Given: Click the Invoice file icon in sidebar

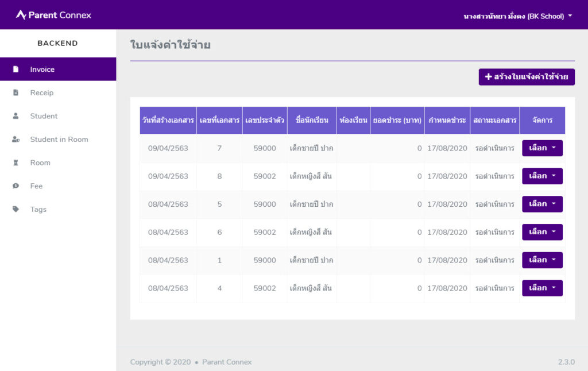Looking at the screenshot, I should (x=16, y=69).
